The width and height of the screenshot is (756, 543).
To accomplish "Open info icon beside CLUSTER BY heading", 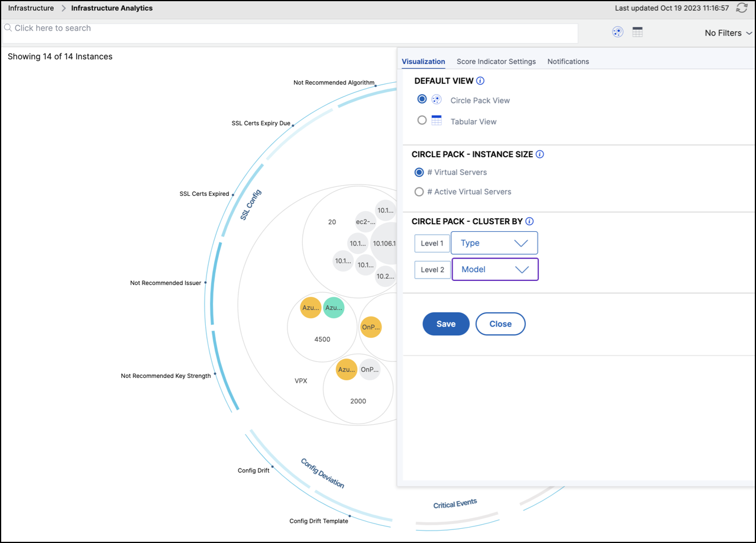I will [529, 221].
